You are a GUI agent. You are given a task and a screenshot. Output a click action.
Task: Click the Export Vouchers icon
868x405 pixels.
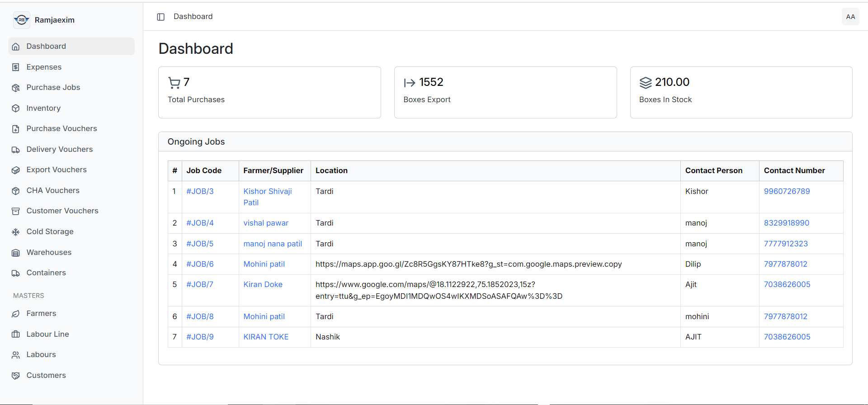(x=16, y=170)
